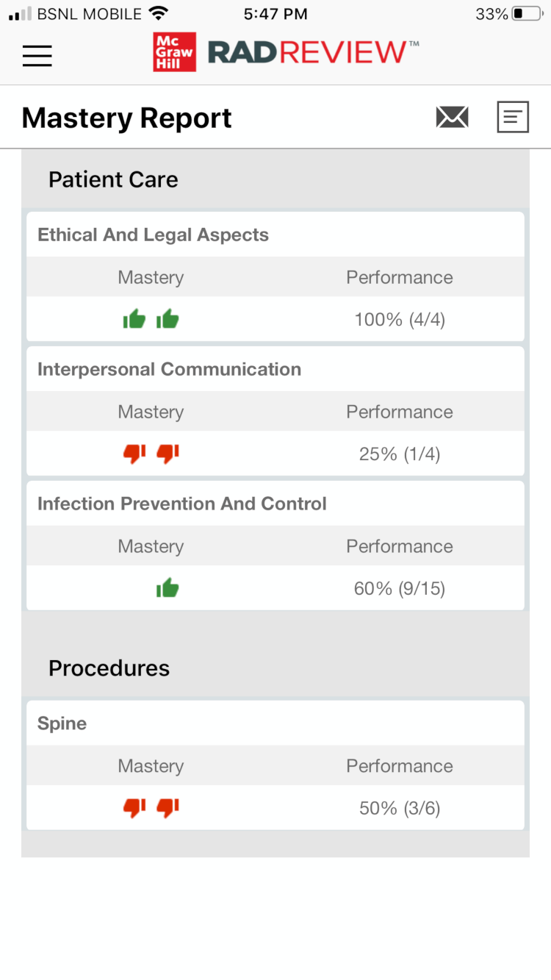
Task: Tap the envelope email report icon
Action: click(x=452, y=117)
